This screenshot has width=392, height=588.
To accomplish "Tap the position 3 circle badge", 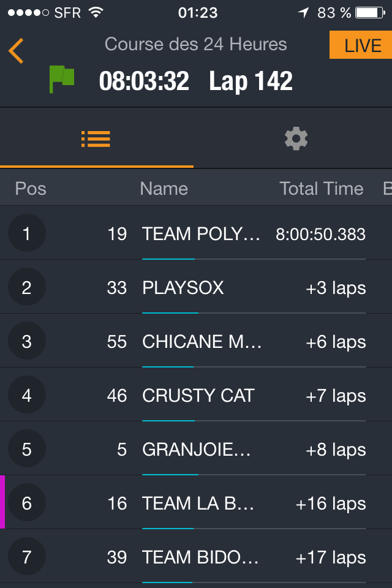I will [x=26, y=341].
